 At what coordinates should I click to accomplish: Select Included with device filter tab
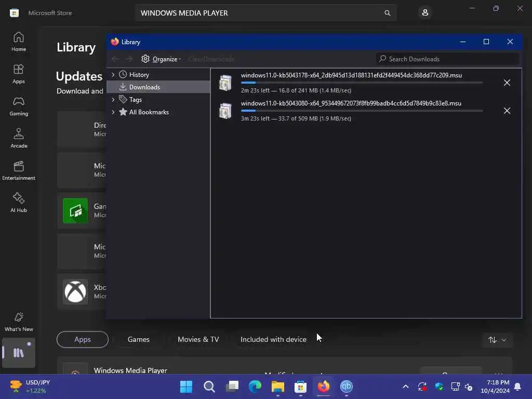click(x=273, y=340)
